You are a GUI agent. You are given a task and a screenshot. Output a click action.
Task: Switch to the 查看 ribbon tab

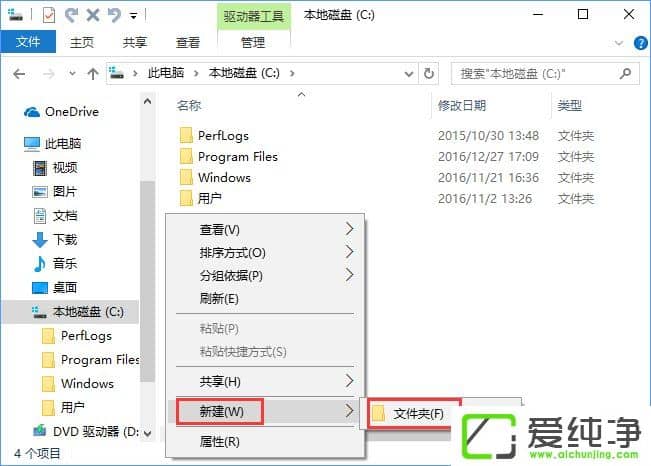[x=188, y=42]
